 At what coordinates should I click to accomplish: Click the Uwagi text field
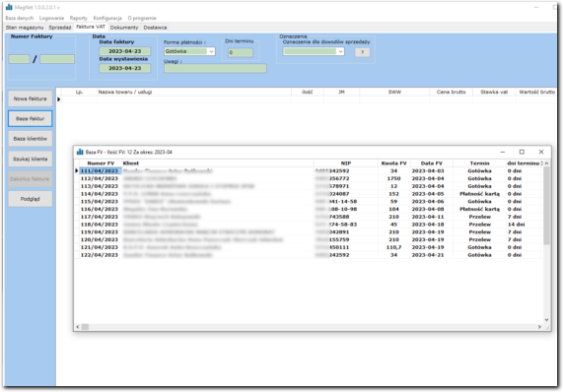click(215, 68)
